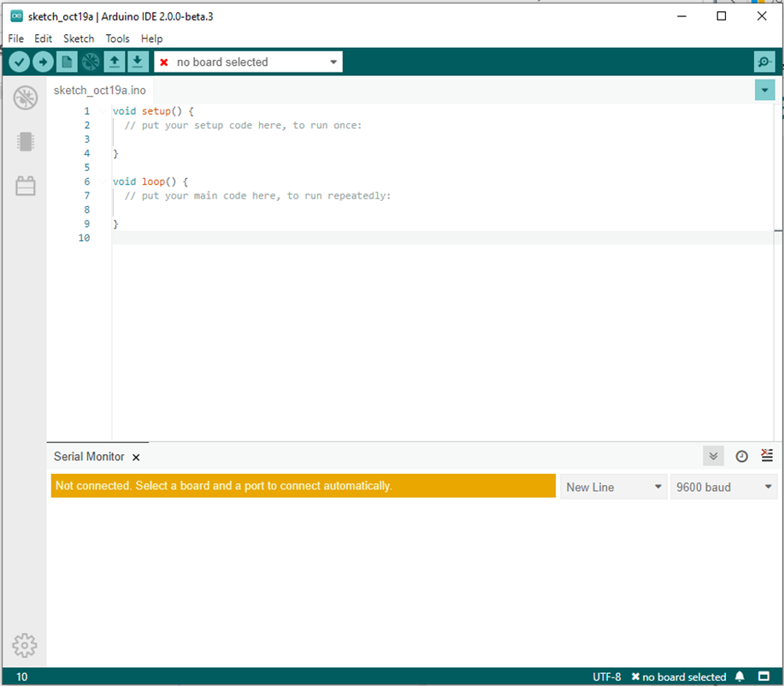The image size is (784, 686).
Task: Click the orange not connected warning banner
Action: click(303, 485)
